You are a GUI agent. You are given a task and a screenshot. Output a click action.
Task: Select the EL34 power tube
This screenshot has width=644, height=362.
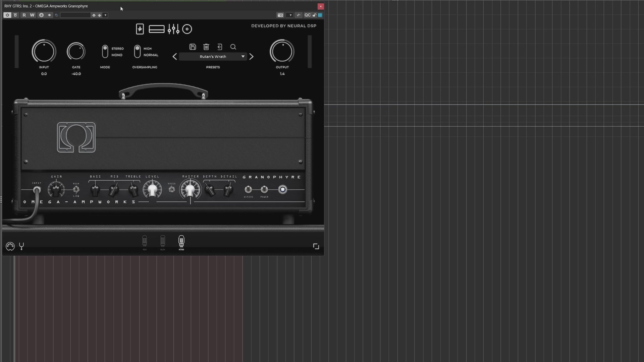pos(163,243)
